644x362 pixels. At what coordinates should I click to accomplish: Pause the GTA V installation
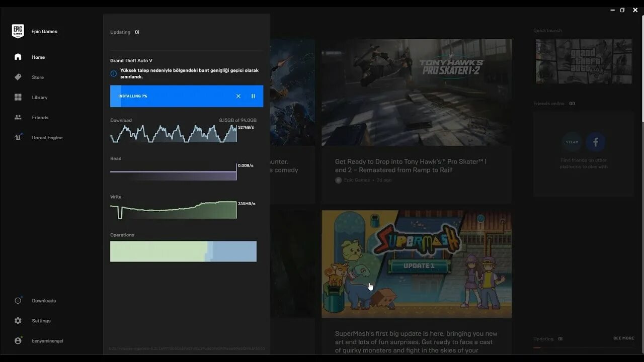[253, 96]
